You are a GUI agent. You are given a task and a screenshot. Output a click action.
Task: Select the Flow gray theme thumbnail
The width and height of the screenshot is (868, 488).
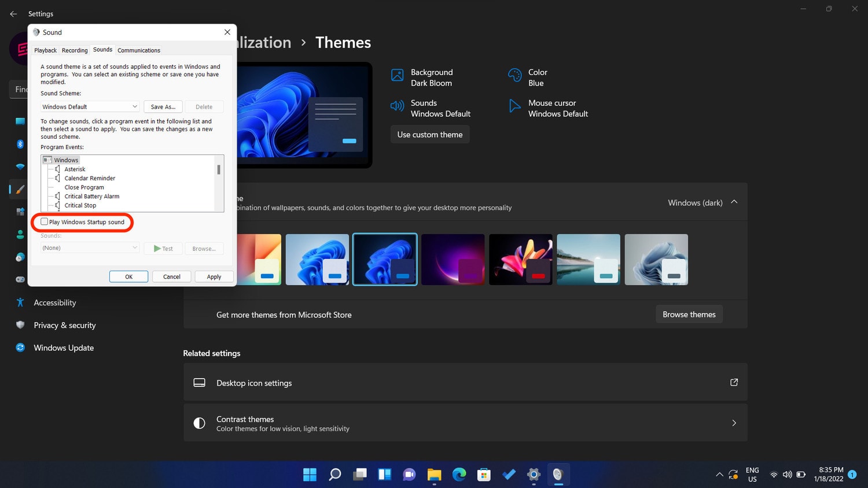(x=656, y=260)
